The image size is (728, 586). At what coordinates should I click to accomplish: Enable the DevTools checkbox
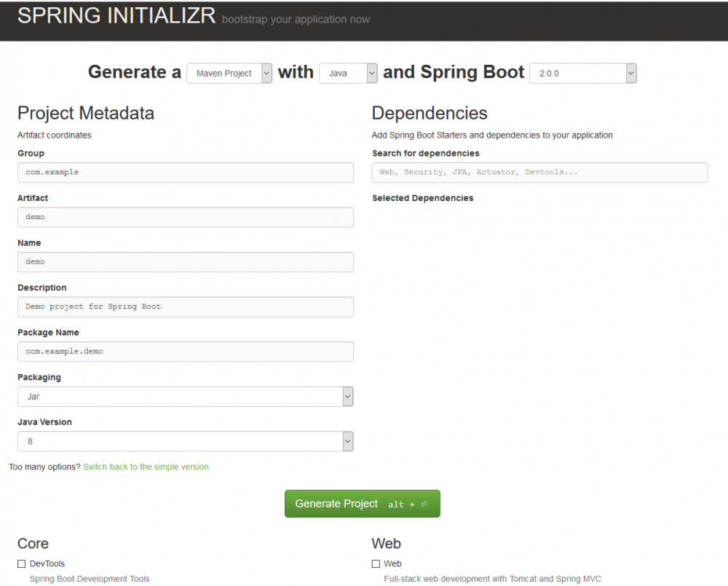click(x=22, y=564)
